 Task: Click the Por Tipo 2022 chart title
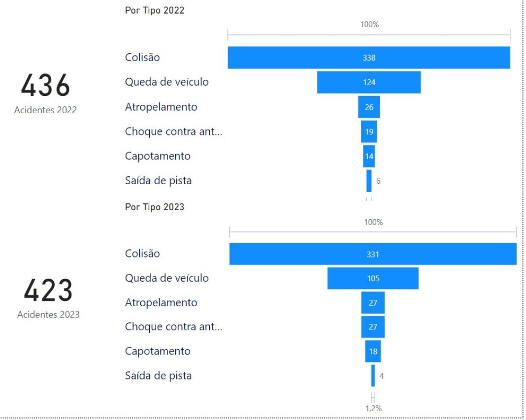[x=155, y=10]
